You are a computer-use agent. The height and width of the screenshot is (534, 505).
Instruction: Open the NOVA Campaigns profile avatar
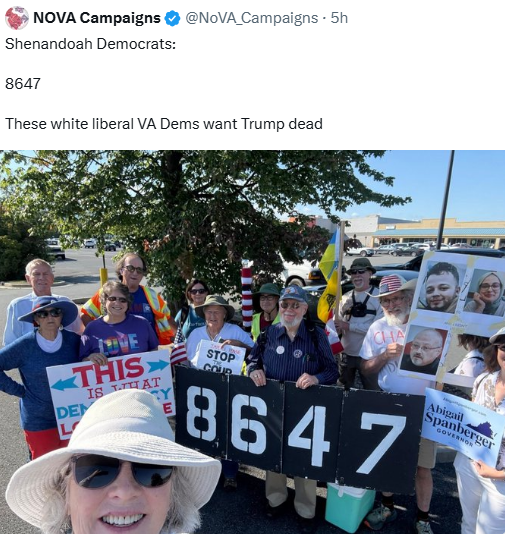pos(17,18)
